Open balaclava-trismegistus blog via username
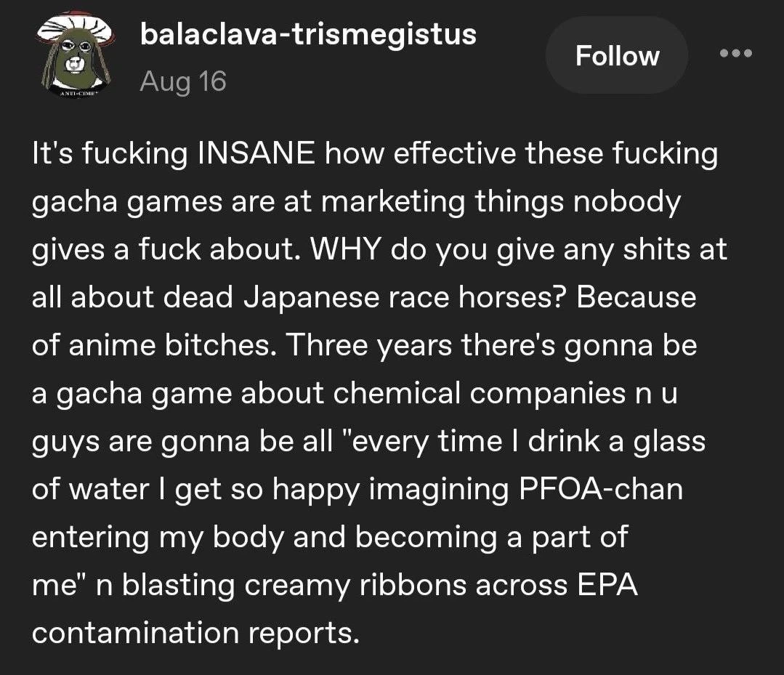Screen dimensions: 784x675 pyautogui.click(x=307, y=33)
